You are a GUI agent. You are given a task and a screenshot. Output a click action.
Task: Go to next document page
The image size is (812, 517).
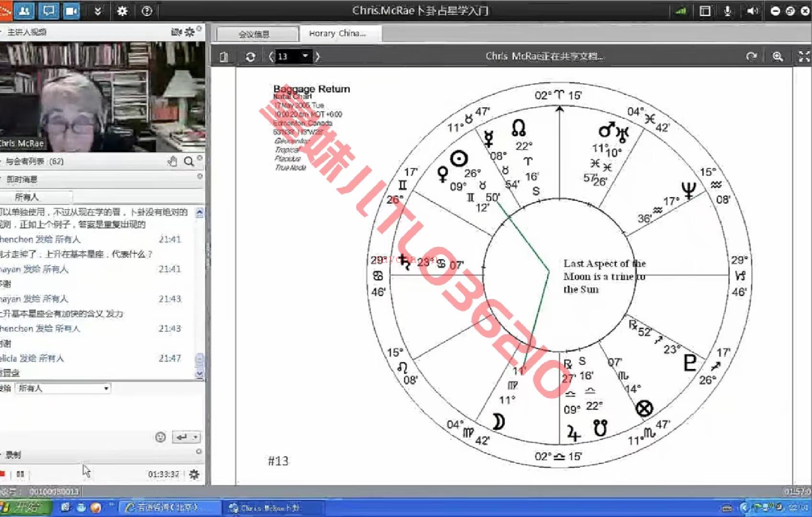click(x=317, y=56)
